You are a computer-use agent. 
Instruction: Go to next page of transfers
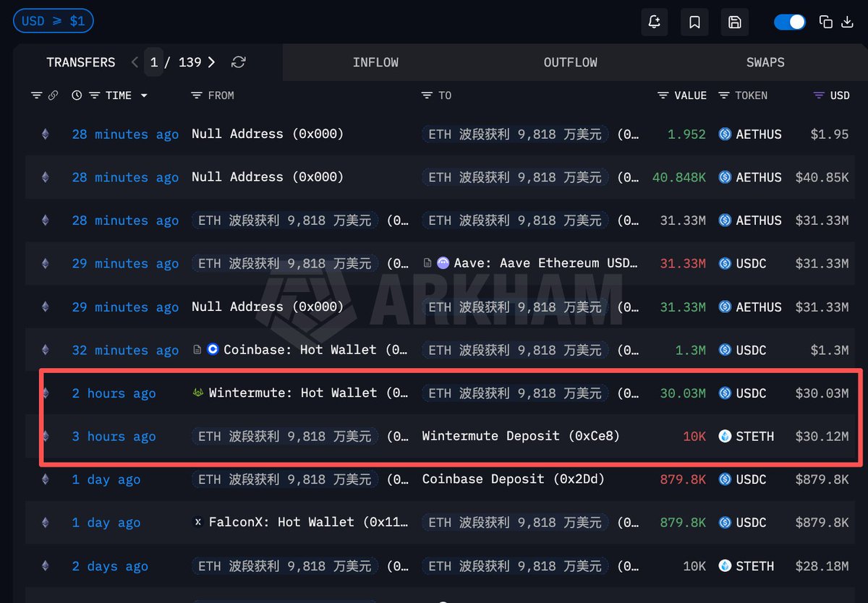click(211, 62)
